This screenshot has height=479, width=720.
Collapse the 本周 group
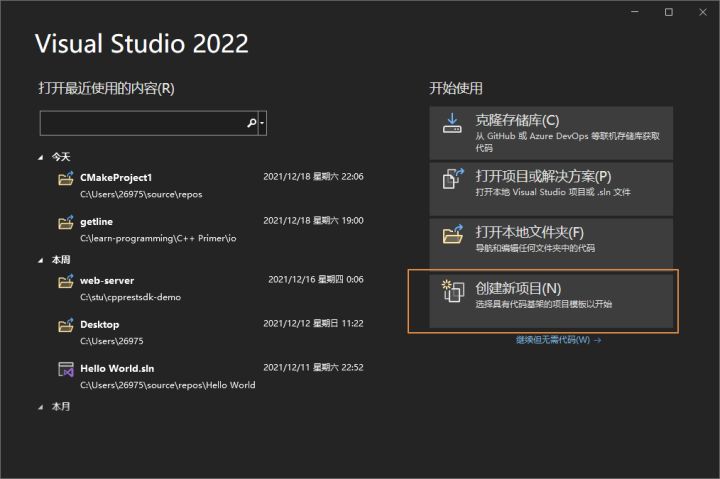(40, 260)
